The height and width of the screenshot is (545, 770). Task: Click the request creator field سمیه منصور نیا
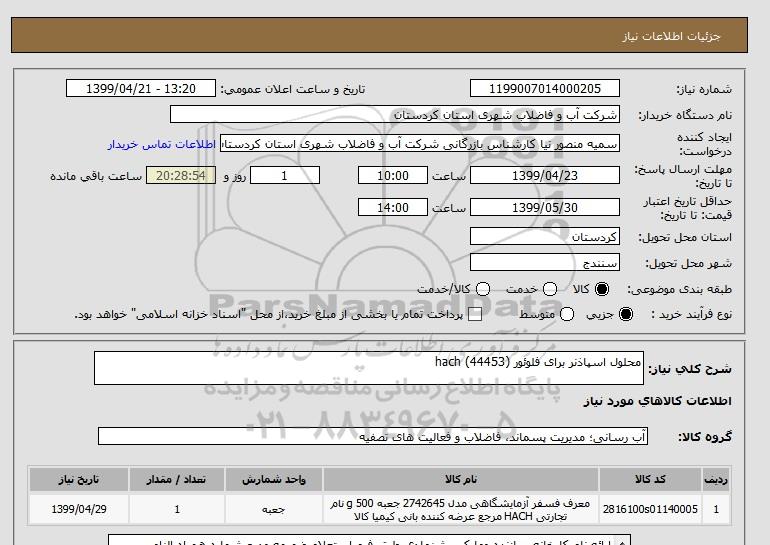420,144
